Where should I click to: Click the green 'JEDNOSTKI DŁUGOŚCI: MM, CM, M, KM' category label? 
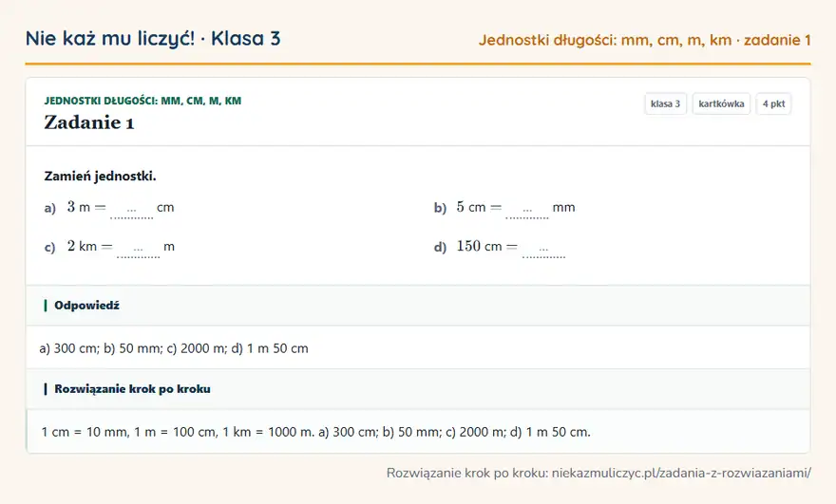tap(142, 101)
